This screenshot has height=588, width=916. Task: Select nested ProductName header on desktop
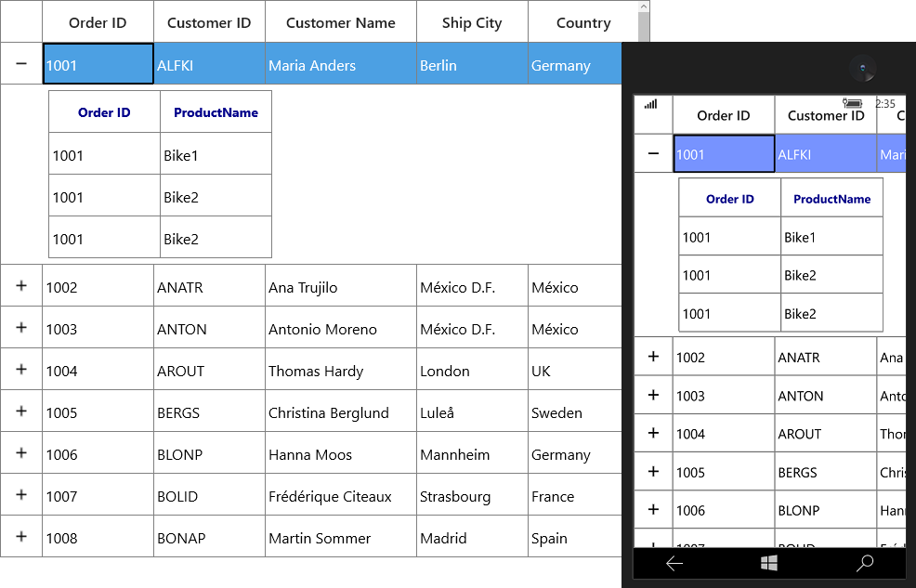pyautogui.click(x=216, y=112)
